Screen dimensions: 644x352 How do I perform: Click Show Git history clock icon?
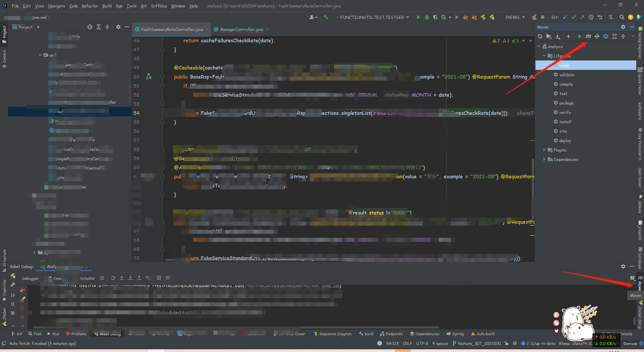[591, 17]
